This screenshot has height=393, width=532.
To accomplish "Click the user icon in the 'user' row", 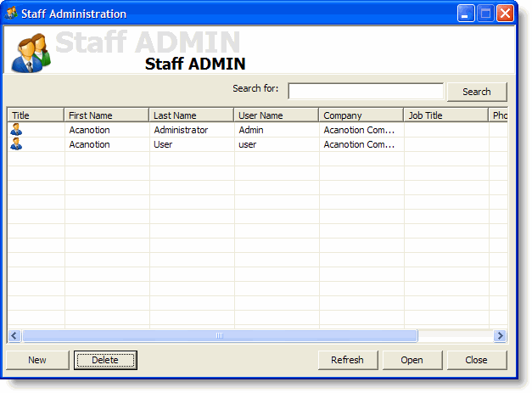I will 16,144.
